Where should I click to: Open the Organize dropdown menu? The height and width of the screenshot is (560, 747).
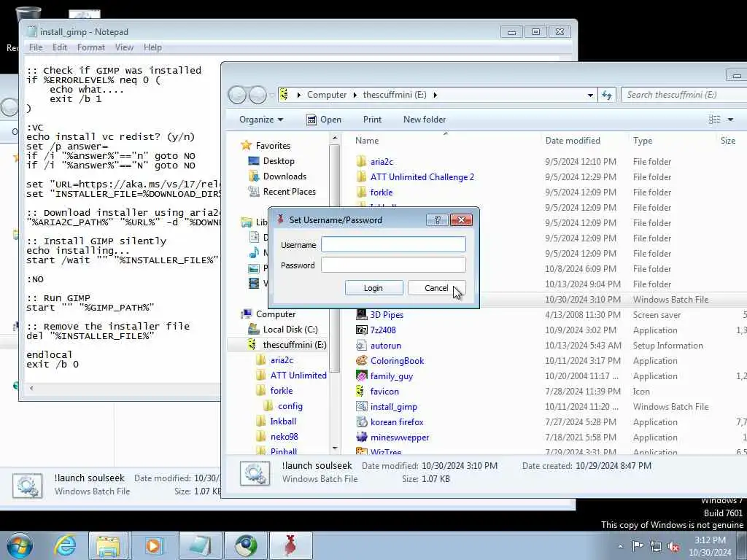(261, 120)
